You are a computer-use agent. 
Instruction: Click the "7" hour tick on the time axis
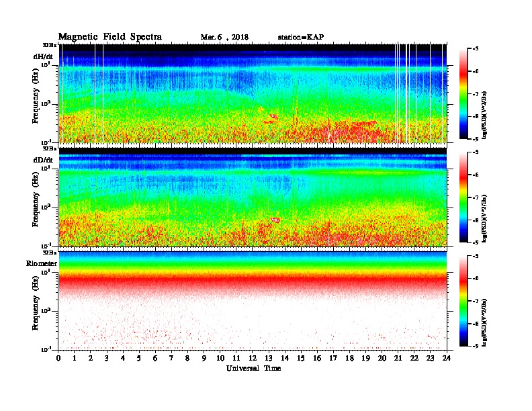click(x=171, y=359)
